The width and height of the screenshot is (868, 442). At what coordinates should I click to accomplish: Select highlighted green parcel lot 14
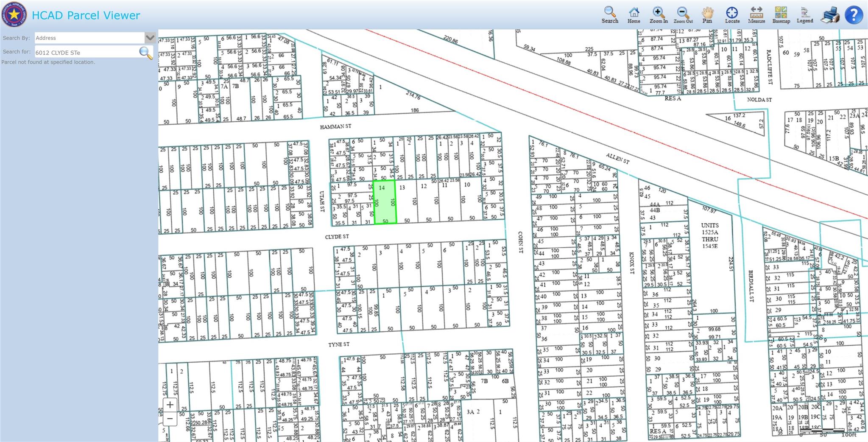pyautogui.click(x=385, y=202)
